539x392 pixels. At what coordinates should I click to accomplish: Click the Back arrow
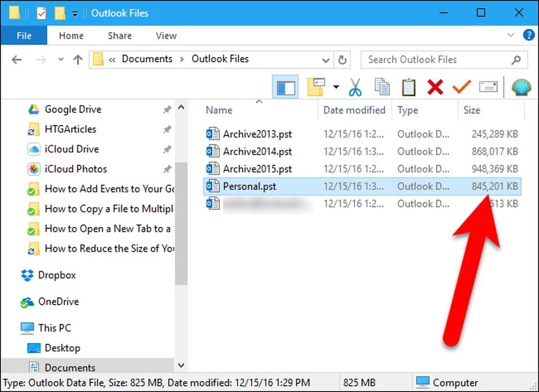tap(17, 59)
